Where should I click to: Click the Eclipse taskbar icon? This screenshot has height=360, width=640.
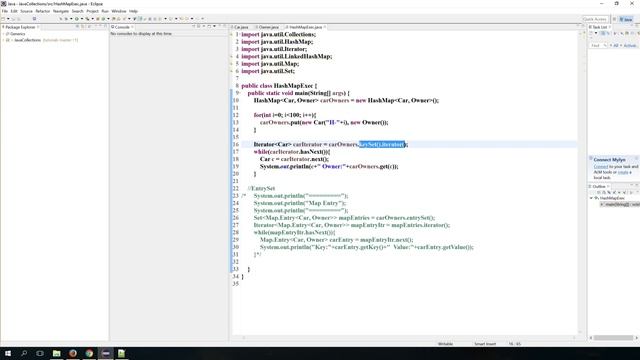coord(105,353)
